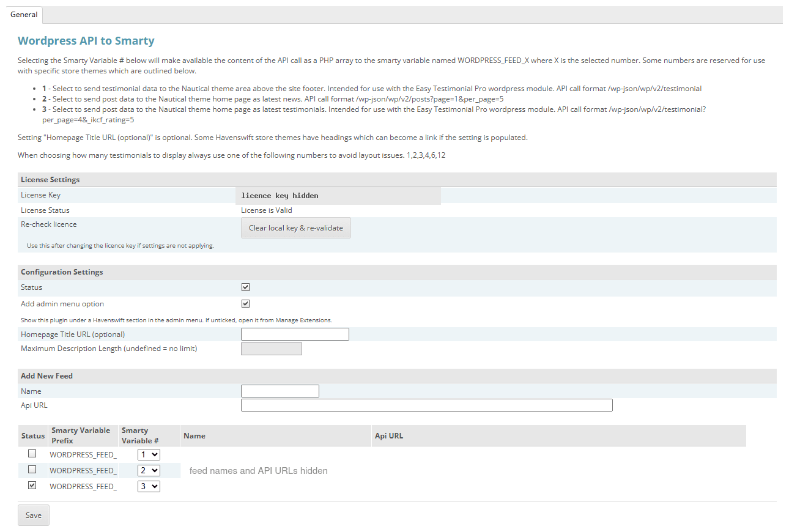This screenshot has width=789, height=532.
Task: Click the Add New Feed Name field
Action: [x=280, y=391]
